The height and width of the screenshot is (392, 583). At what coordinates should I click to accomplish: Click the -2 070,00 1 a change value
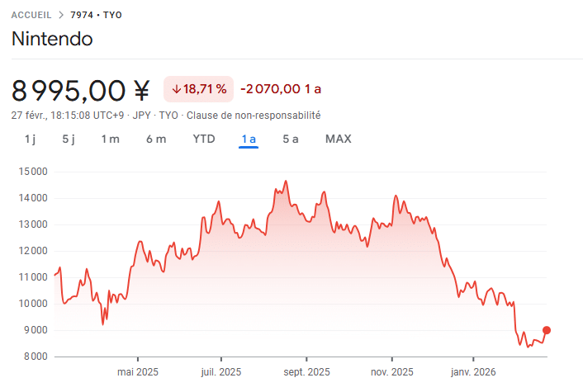pos(281,89)
